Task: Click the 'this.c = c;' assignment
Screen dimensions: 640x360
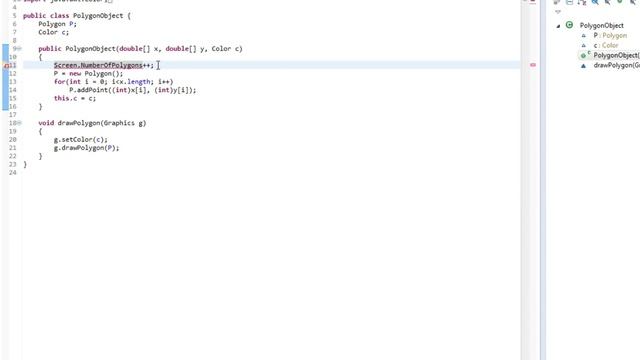Action: tap(75, 98)
